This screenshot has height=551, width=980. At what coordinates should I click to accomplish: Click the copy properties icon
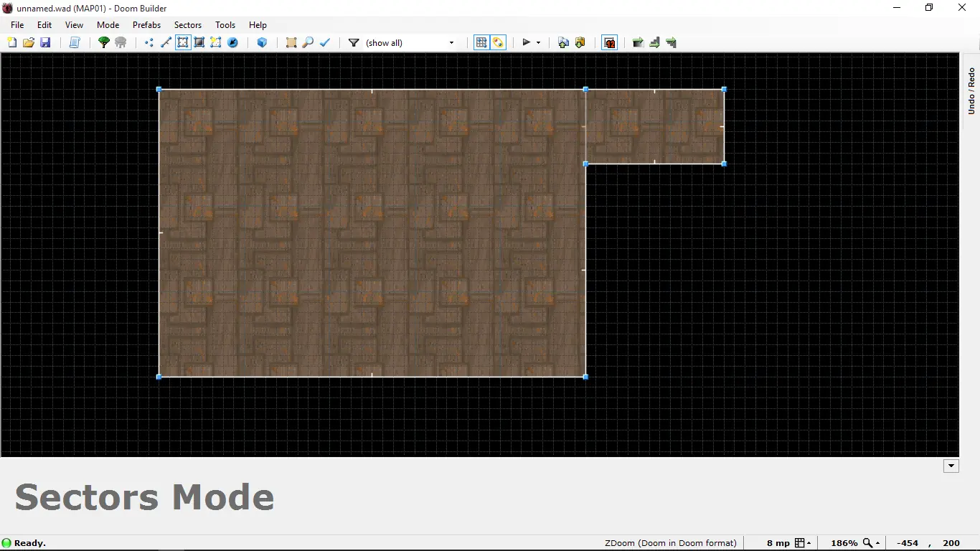[563, 43]
